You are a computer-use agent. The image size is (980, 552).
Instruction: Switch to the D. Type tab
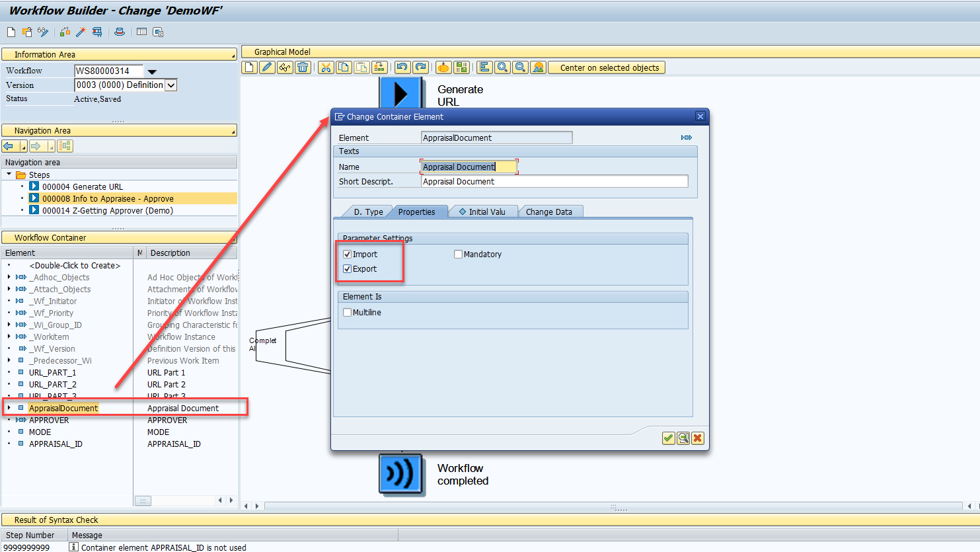coord(367,212)
